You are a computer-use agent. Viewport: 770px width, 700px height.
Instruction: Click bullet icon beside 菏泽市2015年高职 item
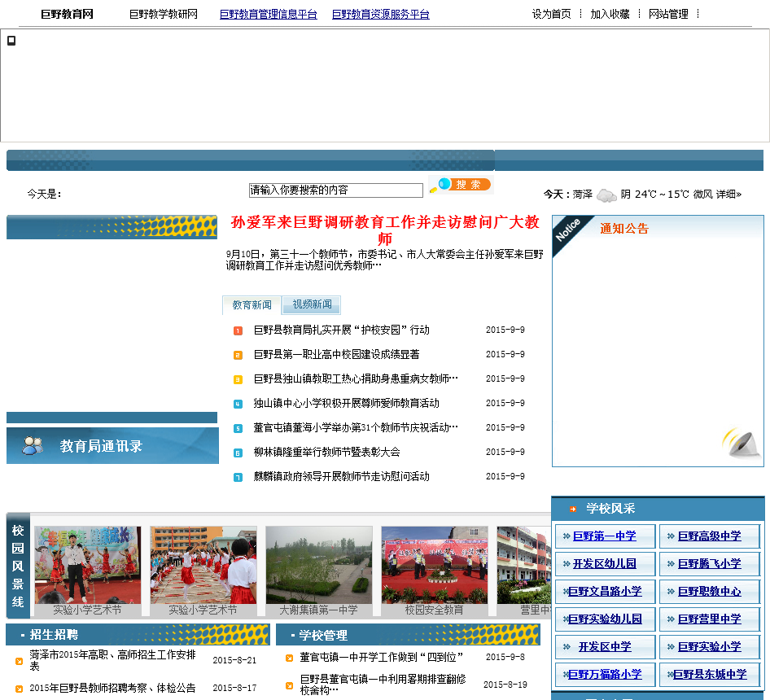coord(19,661)
